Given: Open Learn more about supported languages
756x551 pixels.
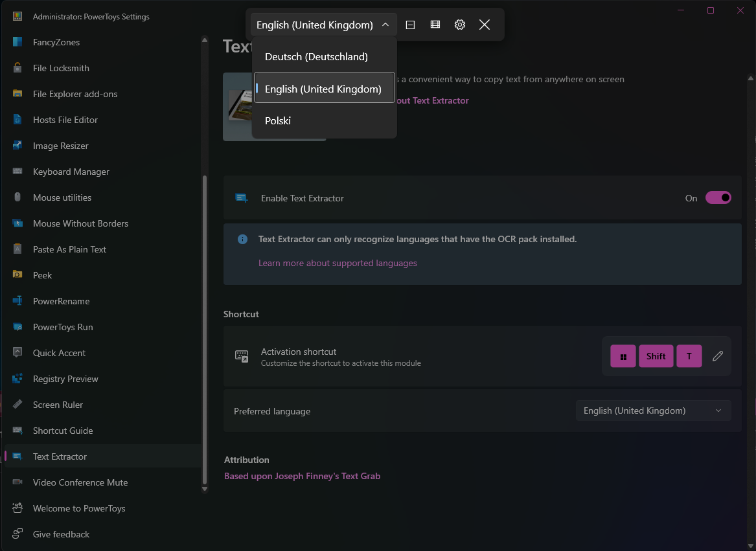Looking at the screenshot, I should pyautogui.click(x=338, y=263).
